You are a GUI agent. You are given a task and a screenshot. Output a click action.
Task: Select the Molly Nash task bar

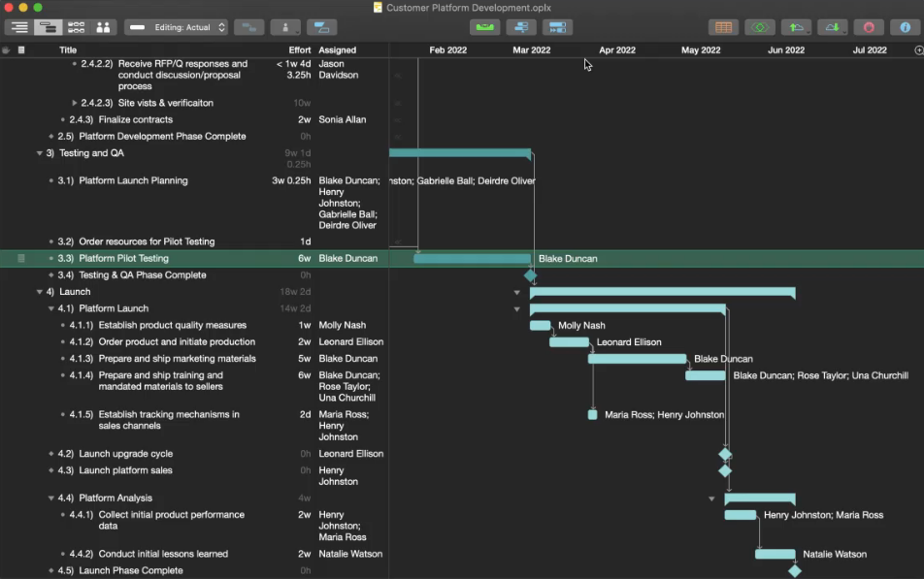[540, 325]
